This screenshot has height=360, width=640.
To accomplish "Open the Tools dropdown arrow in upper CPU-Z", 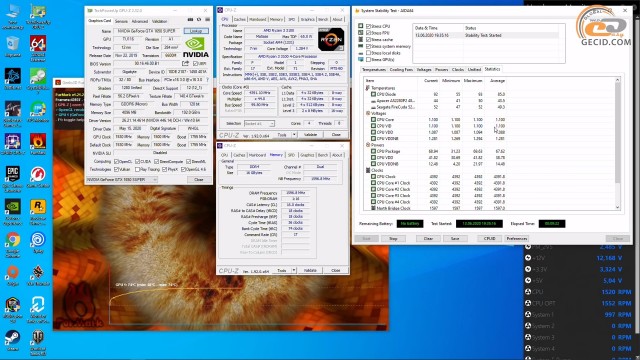I will click(294, 135).
